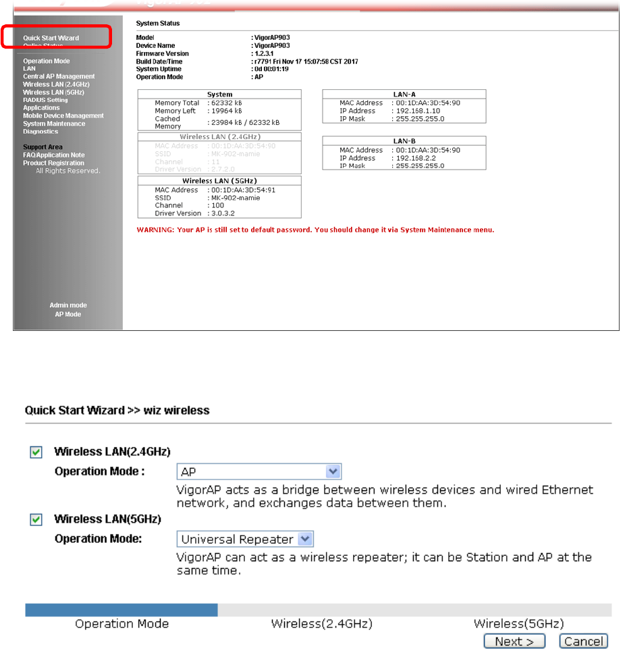Open Quick Start Wizard in sidebar
This screenshot has width=625, height=672.
click(x=51, y=38)
